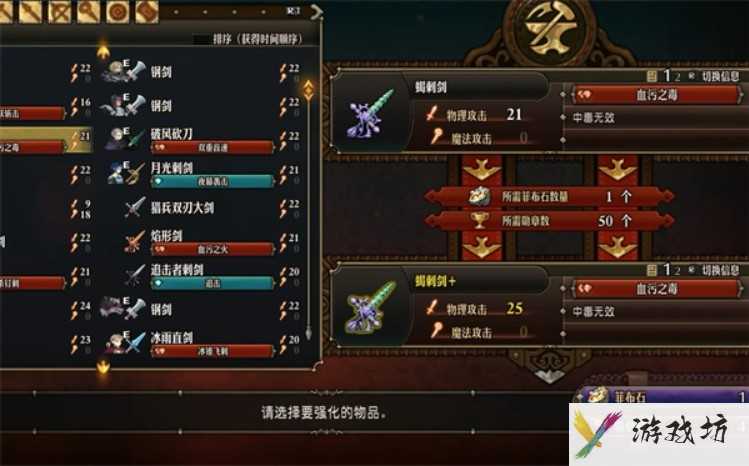Image resolution: width=749 pixels, height=466 pixels.
Task: Click the trophy icon beside 所需勋章数
Action: pos(479,220)
